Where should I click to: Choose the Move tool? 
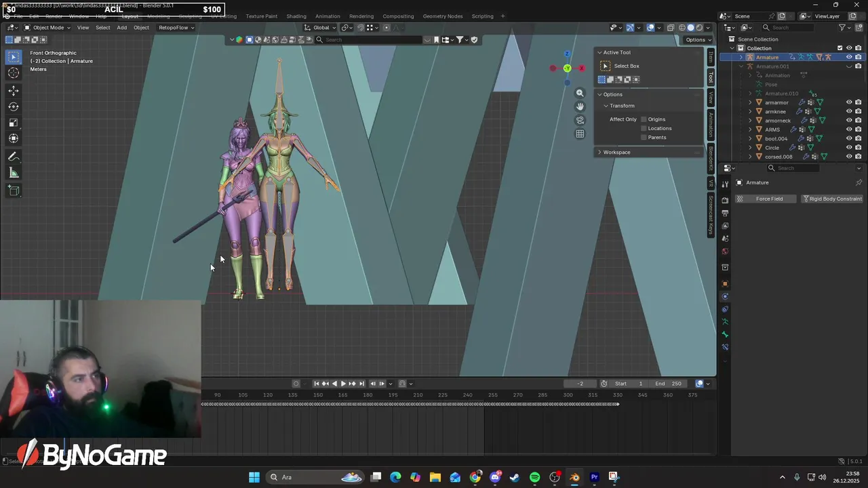(x=14, y=91)
